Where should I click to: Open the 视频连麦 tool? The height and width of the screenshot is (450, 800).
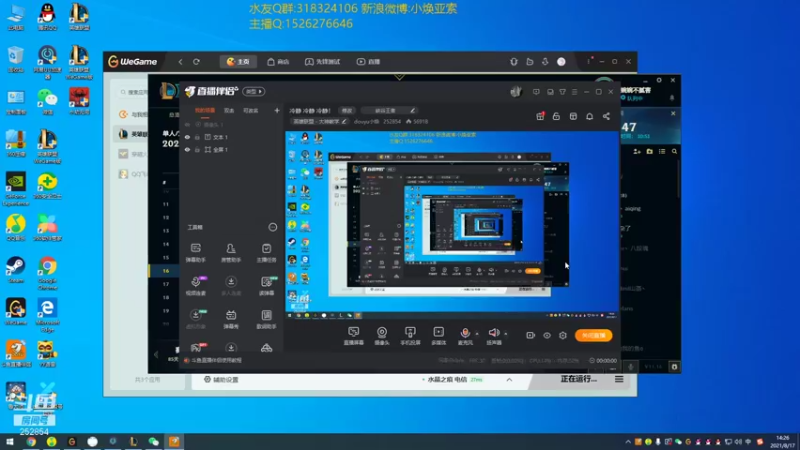[x=195, y=286]
